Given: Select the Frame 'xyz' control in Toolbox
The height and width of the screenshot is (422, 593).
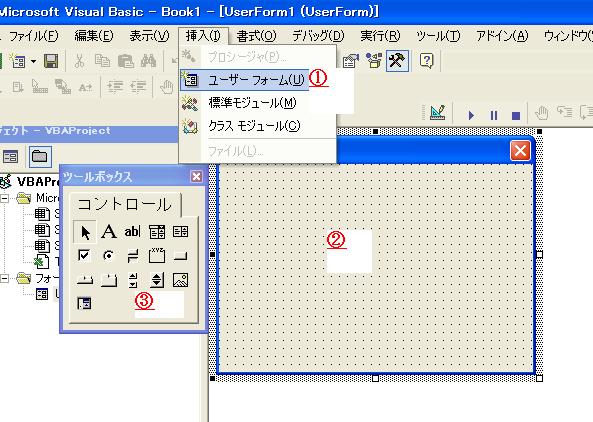Looking at the screenshot, I should pos(157,256).
